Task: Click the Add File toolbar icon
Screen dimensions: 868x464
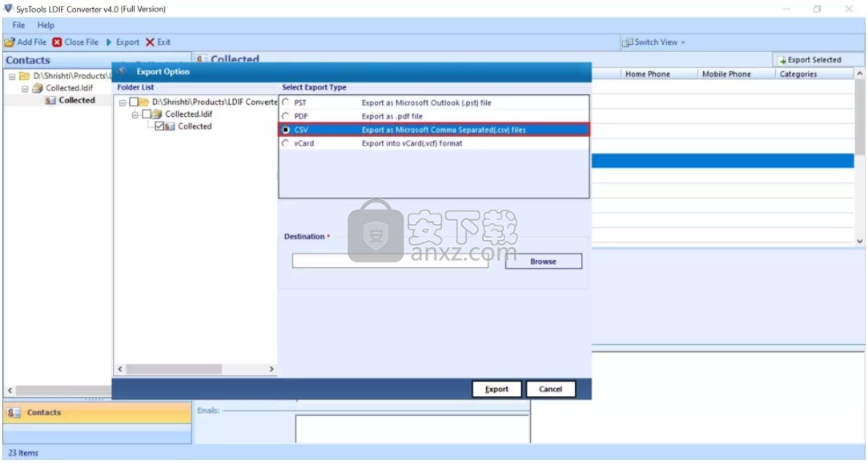Action: click(x=10, y=42)
